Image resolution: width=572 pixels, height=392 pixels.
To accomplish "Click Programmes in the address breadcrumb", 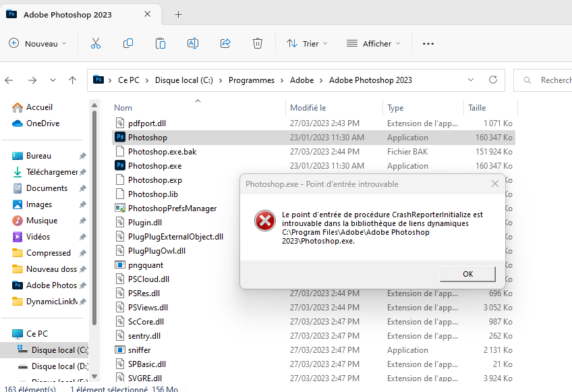I will point(252,80).
